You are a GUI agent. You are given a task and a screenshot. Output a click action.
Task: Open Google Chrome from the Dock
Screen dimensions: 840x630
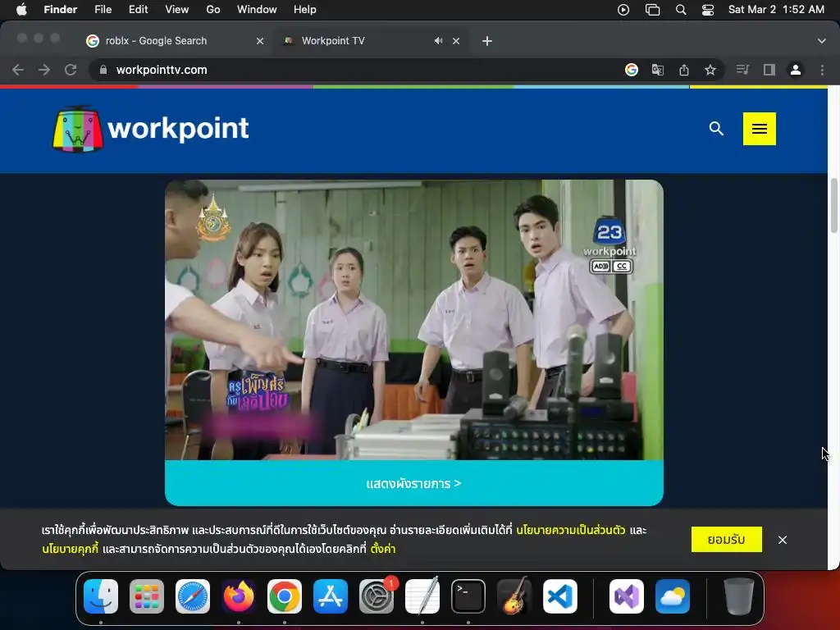tap(285, 596)
